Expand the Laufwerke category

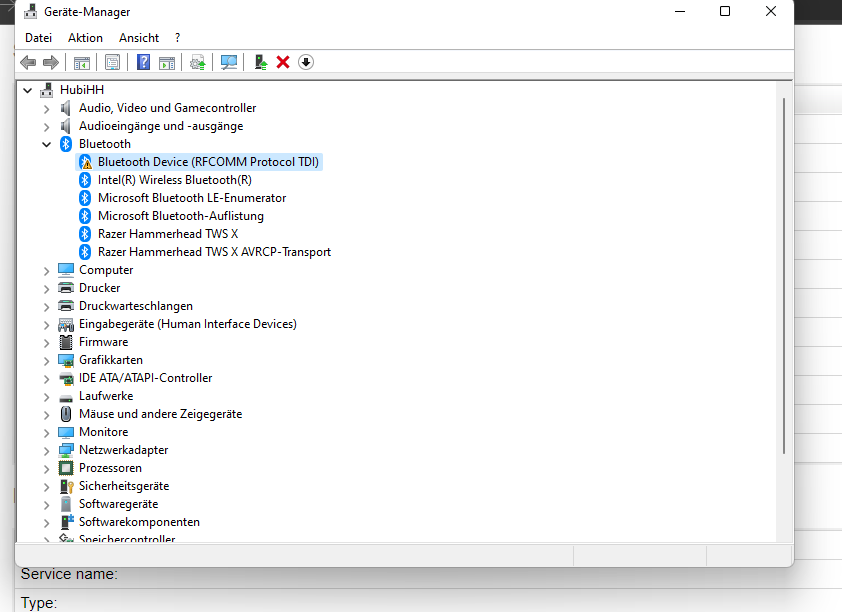46,397
